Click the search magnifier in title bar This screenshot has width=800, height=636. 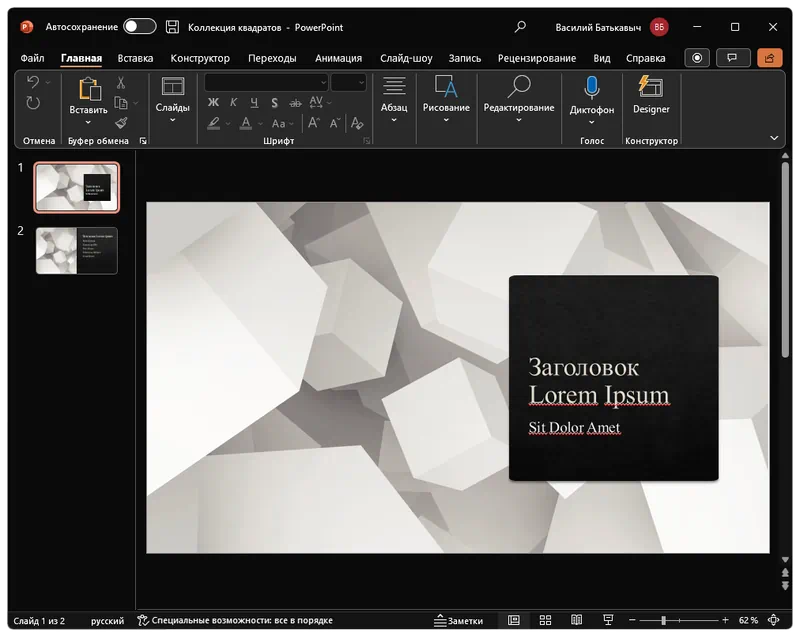(520, 27)
